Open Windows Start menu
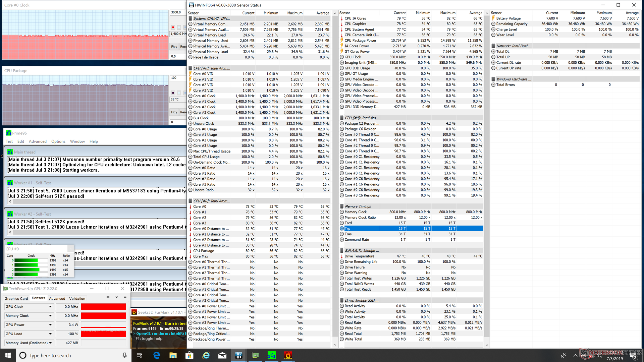The image size is (644, 362). click(x=8, y=355)
